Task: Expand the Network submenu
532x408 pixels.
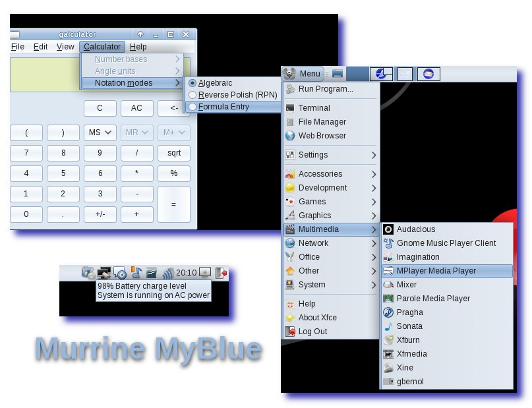Action: pyautogui.click(x=331, y=243)
